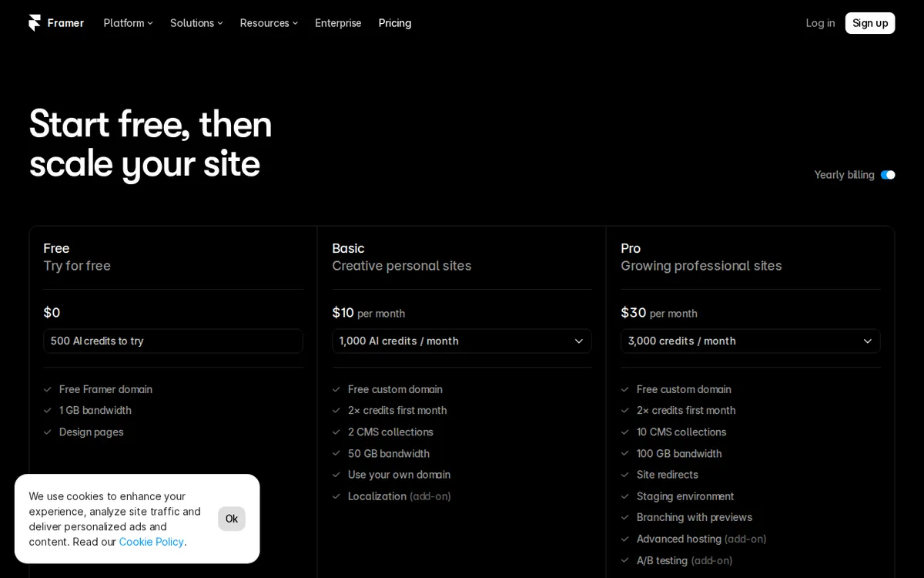Image resolution: width=924 pixels, height=578 pixels.
Task: Click the Site redirects feature text
Action: 668,475
